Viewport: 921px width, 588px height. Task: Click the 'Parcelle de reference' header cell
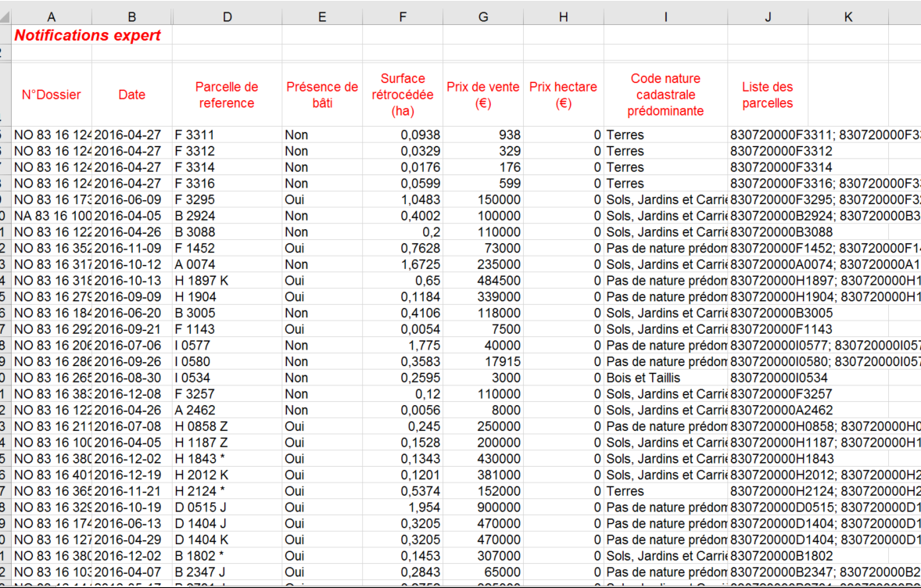[227, 95]
